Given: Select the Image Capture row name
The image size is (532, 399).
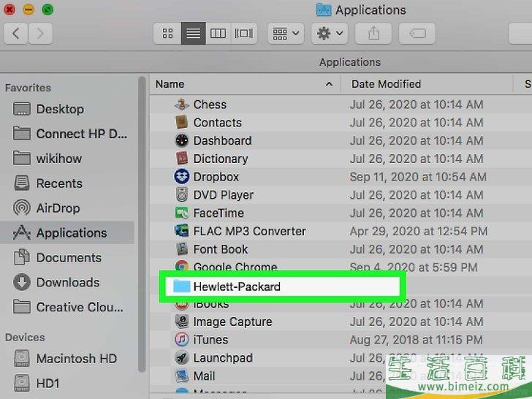Looking at the screenshot, I should point(232,322).
